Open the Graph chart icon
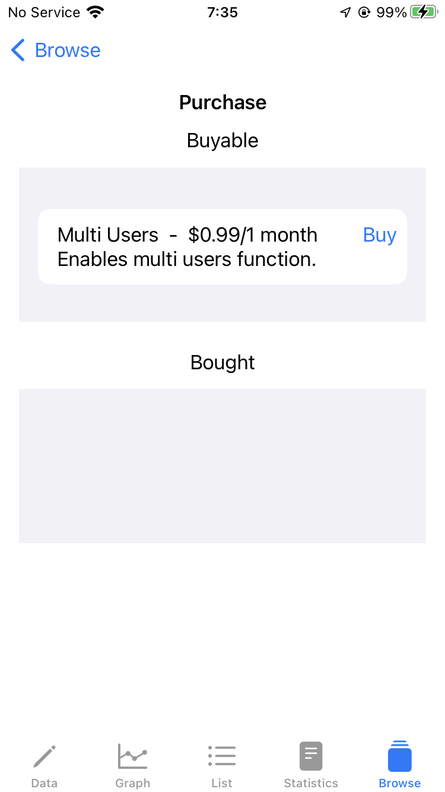This screenshot has height=792, width=445. coord(133,756)
